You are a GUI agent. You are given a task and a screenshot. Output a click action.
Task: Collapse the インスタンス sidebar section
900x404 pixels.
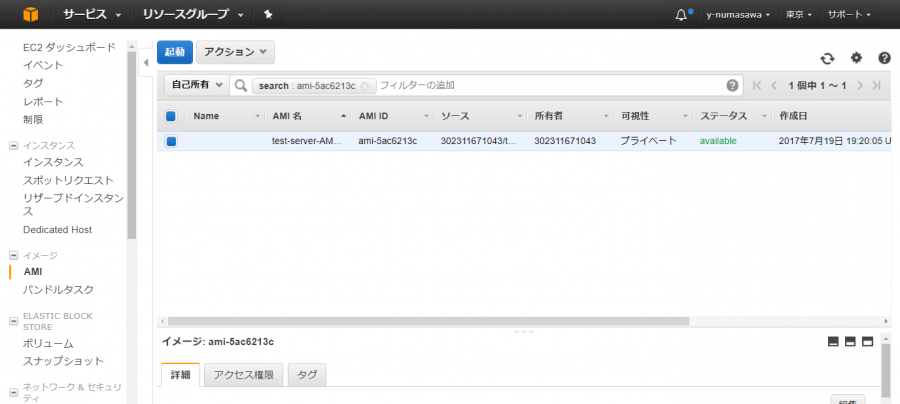[x=14, y=146]
